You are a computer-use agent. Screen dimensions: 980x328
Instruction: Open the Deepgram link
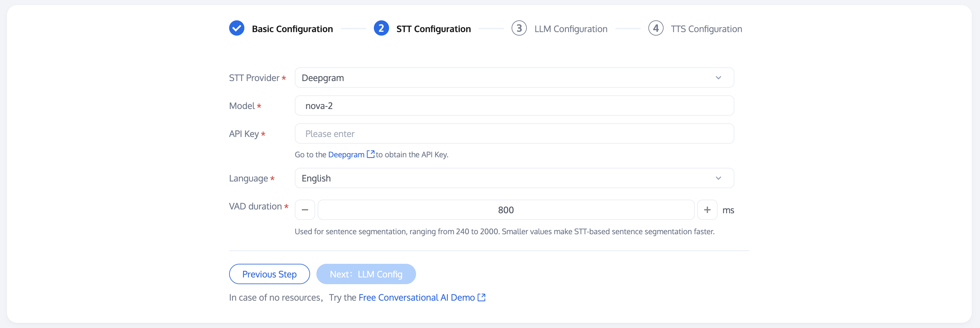[346, 155]
